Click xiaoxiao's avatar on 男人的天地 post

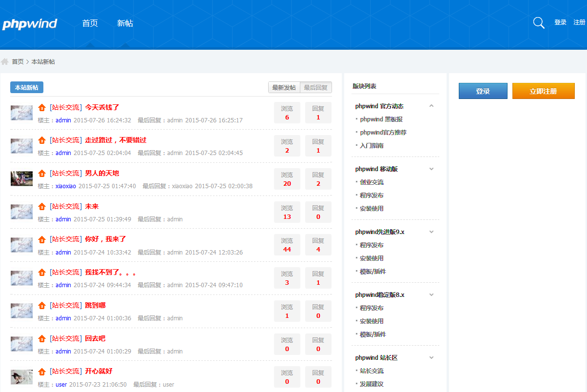pos(21,178)
